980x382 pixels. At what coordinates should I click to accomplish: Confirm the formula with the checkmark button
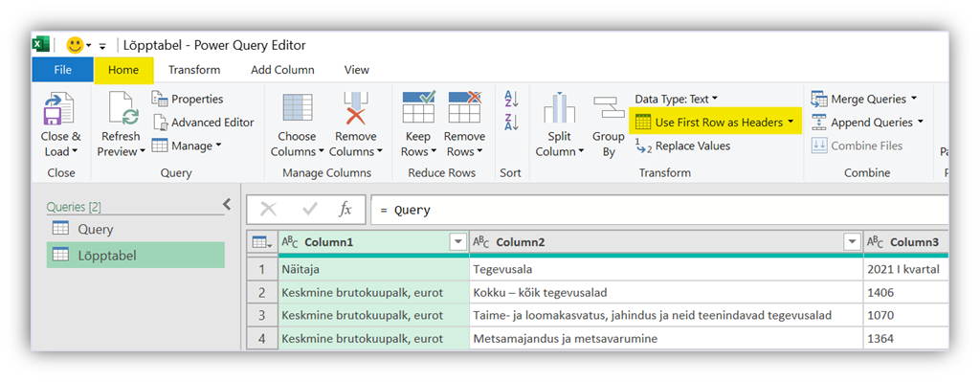[x=309, y=210]
